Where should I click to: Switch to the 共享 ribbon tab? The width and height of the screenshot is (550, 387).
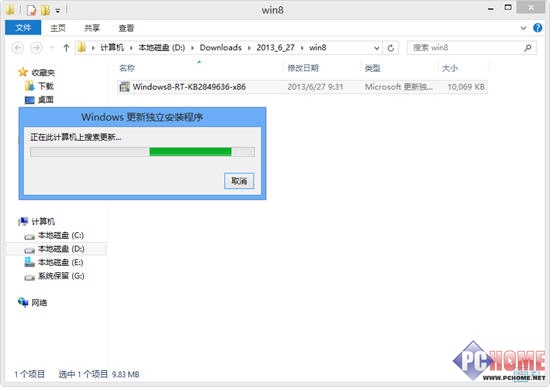pyautogui.click(x=92, y=28)
